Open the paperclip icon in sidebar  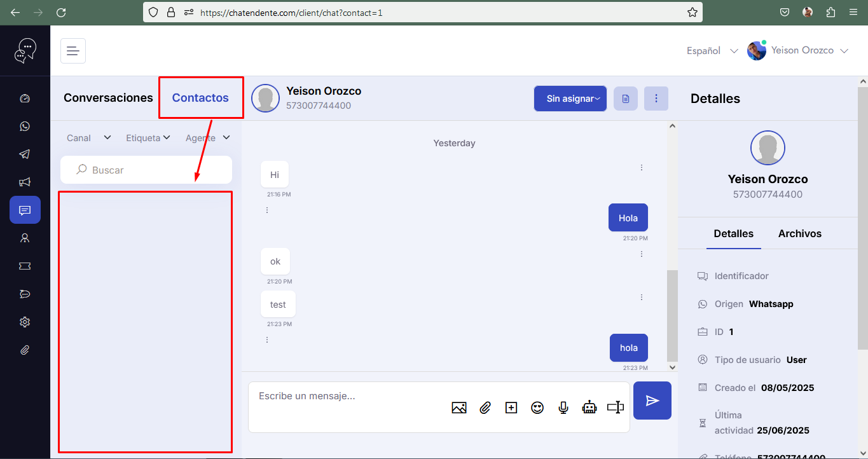[25, 350]
